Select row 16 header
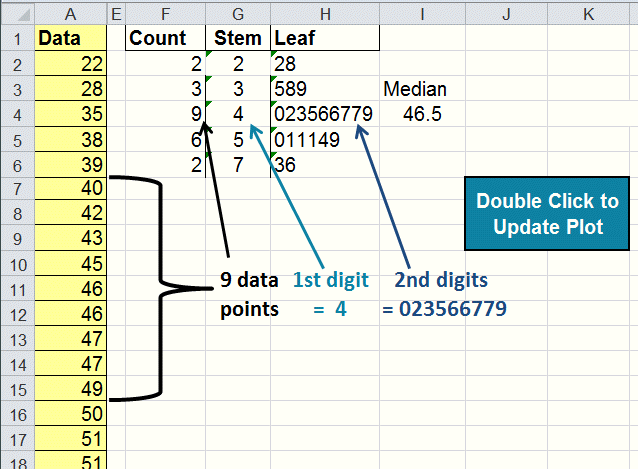Viewport: 638px width, 469px height. point(17,414)
